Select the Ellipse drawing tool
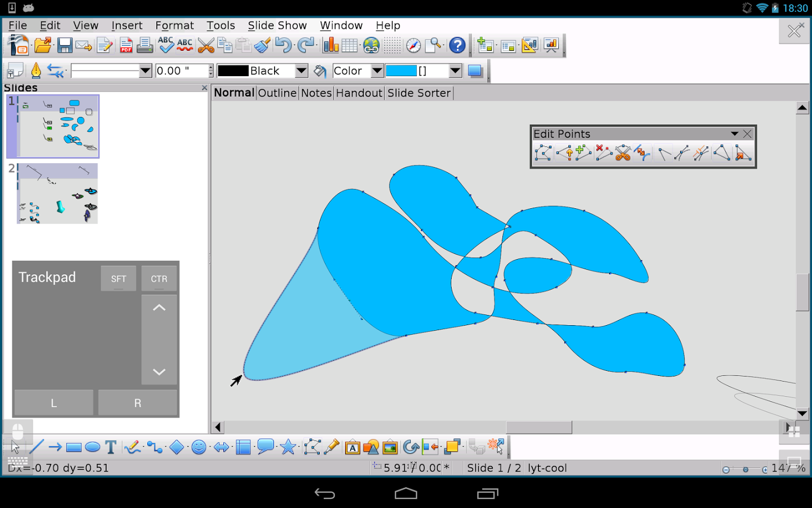 pyautogui.click(x=92, y=448)
